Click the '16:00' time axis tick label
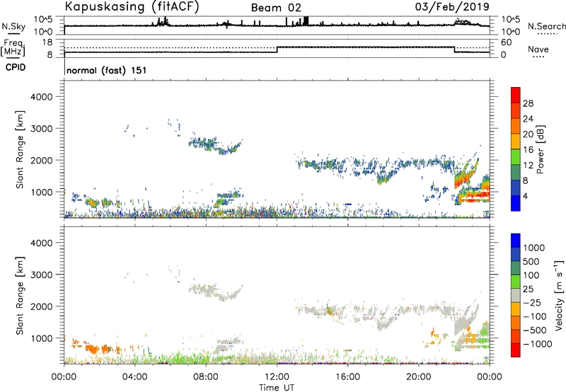Image resolution: width=566 pixels, height=392 pixels. click(x=347, y=377)
